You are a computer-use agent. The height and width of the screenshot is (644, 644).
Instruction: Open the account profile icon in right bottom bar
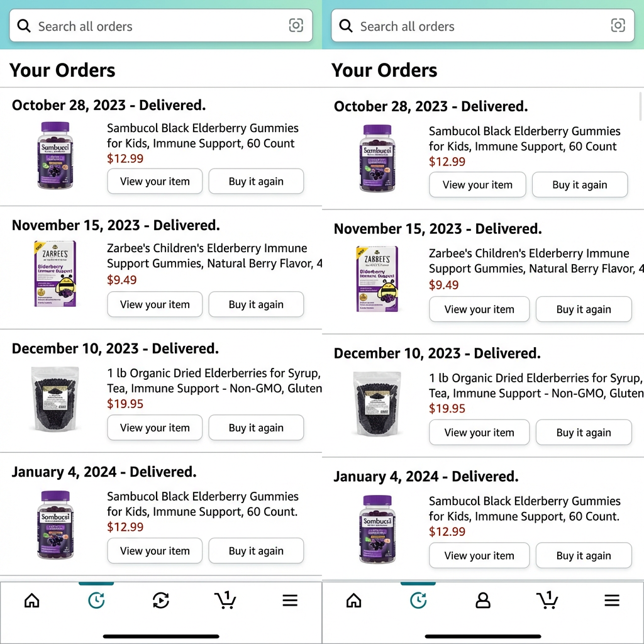click(482, 601)
